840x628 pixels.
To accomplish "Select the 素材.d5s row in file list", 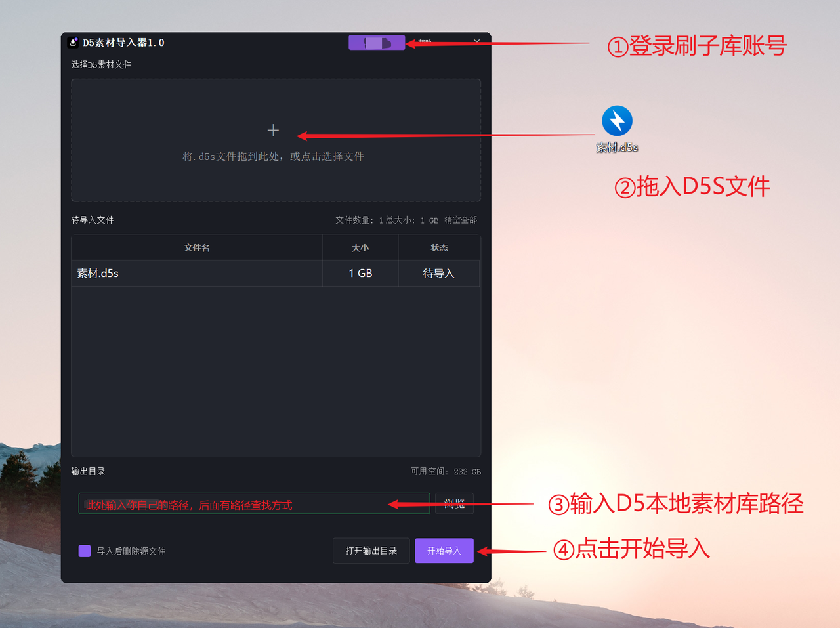I will click(x=197, y=273).
